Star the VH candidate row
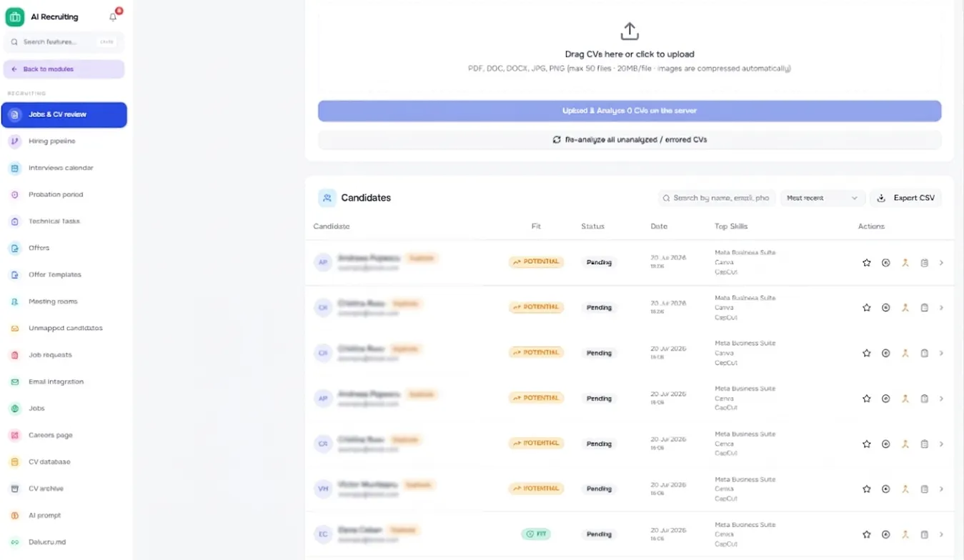 (867, 489)
